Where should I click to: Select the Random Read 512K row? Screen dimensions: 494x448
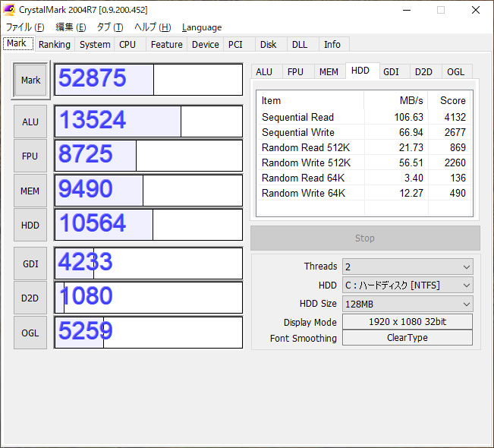click(x=364, y=147)
